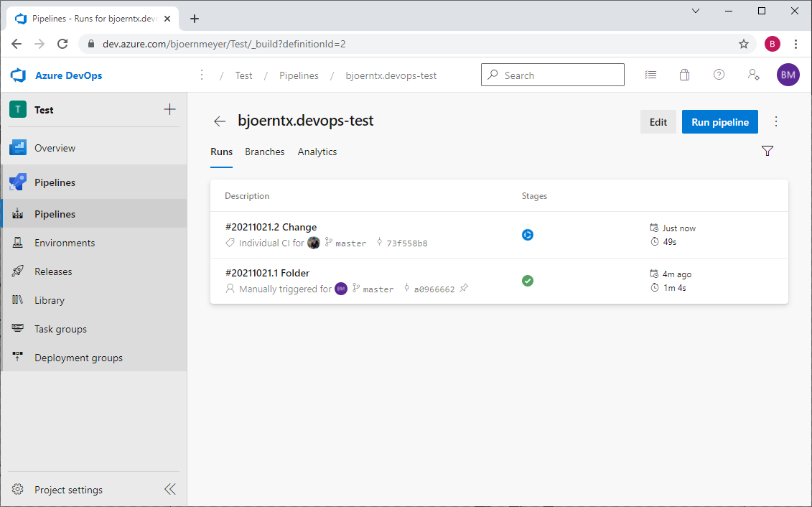Image resolution: width=812 pixels, height=507 pixels.
Task: Switch to the Analytics tab
Action: point(317,152)
